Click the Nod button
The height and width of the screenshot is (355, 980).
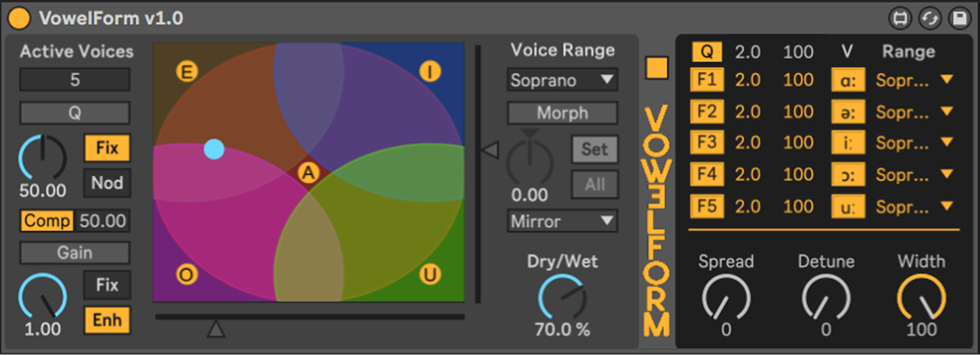coord(107,183)
